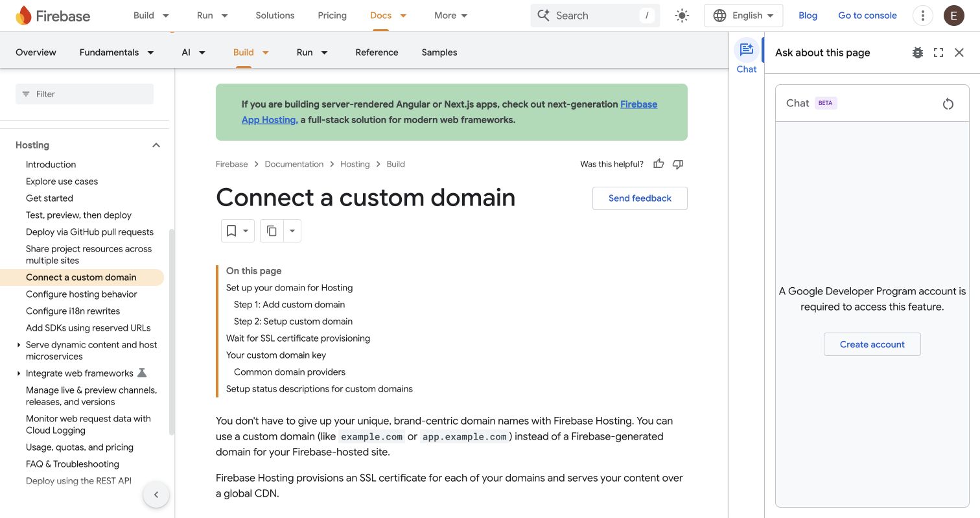This screenshot has height=518, width=980.
Task: Click the reset chat refresh icon
Action: pyautogui.click(x=948, y=104)
